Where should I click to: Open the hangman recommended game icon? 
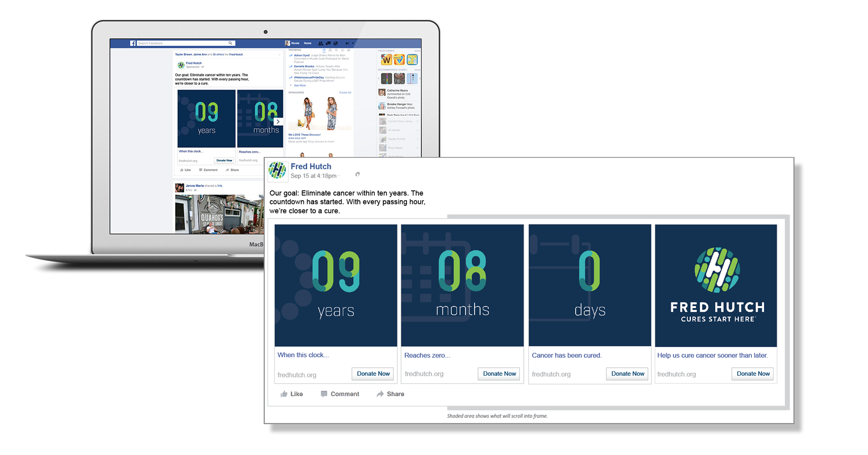tap(412, 79)
